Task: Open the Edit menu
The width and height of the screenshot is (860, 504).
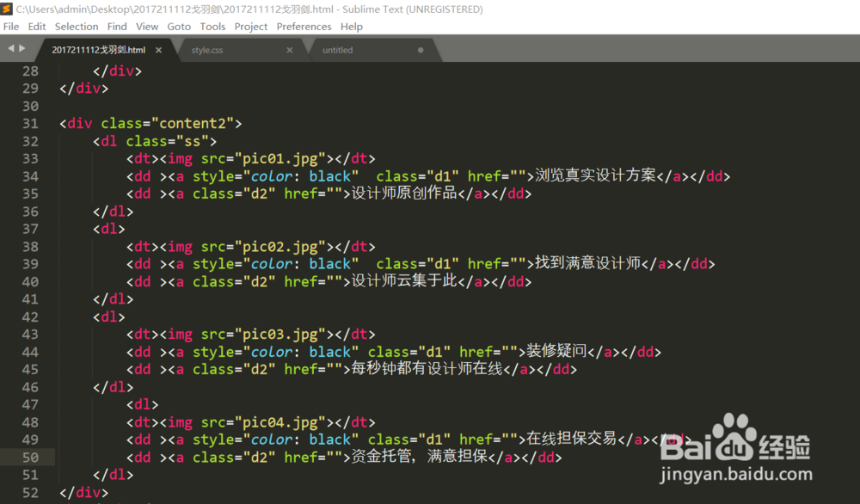Action: (37, 27)
